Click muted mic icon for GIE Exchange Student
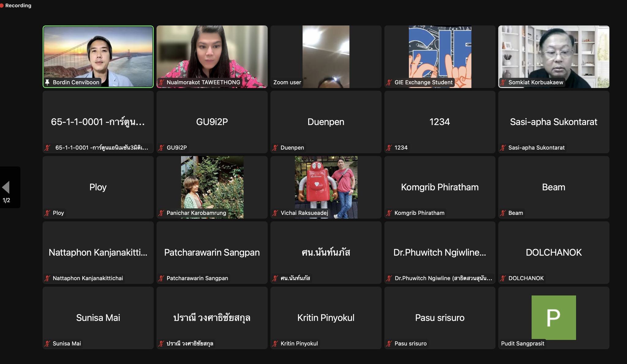627x364 pixels. pyautogui.click(x=389, y=82)
